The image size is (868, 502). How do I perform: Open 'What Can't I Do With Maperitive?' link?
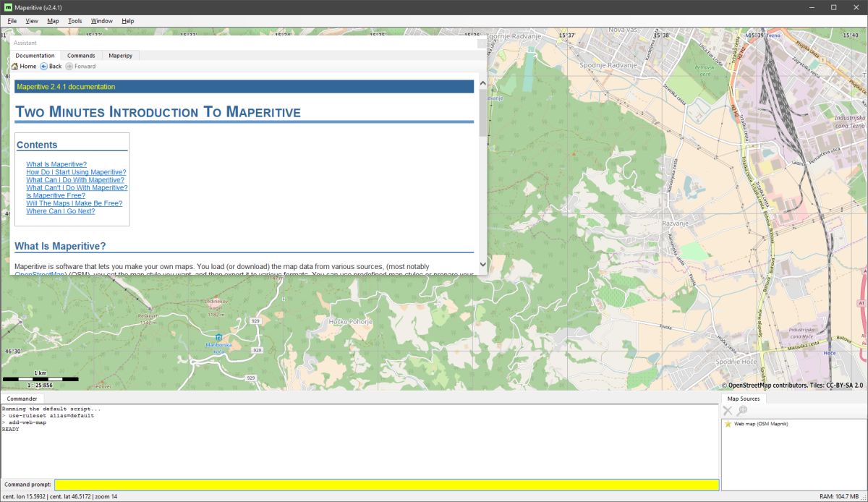(x=77, y=188)
